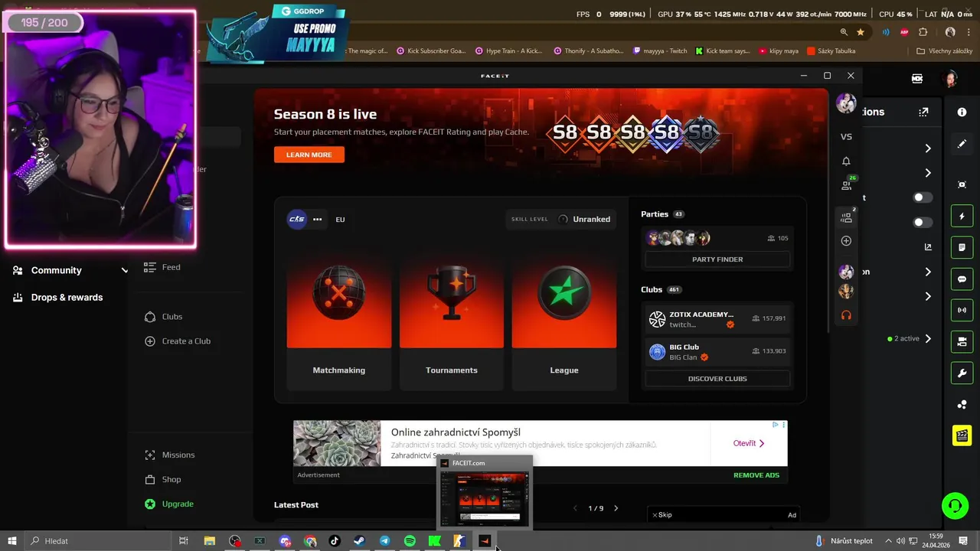Click the plus circle in FACEIT sidebar
980x551 pixels.
(x=846, y=241)
